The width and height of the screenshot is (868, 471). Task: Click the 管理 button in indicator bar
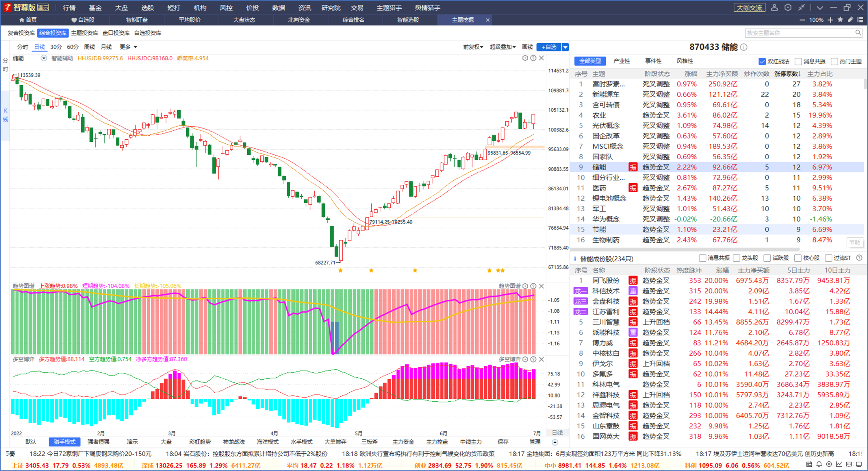pyautogui.click(x=535, y=442)
